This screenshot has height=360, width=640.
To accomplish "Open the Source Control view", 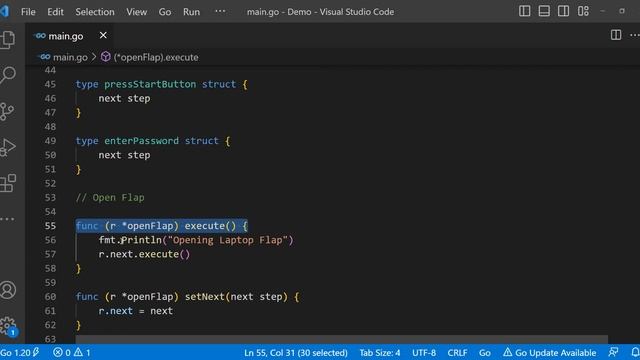I will tap(7, 111).
